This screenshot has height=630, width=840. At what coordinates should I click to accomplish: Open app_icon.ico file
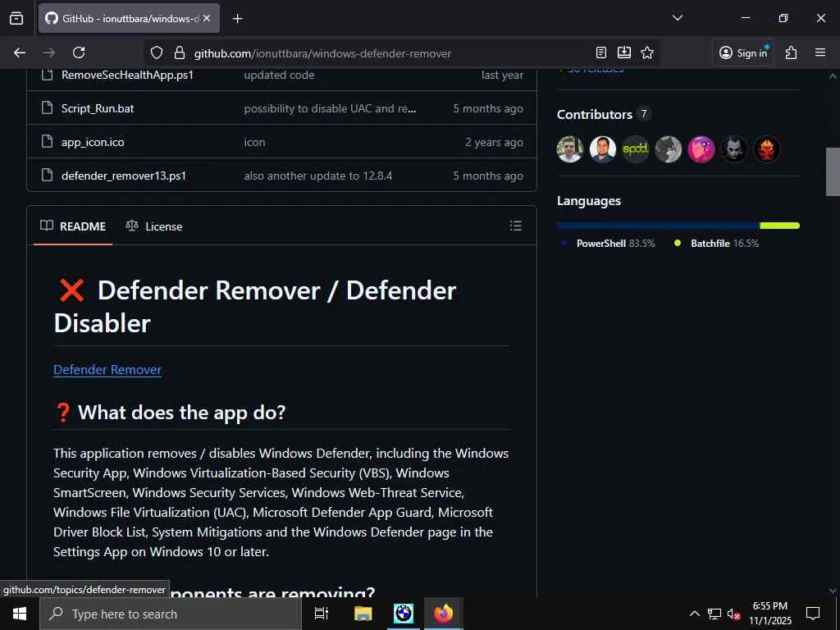coord(93,142)
